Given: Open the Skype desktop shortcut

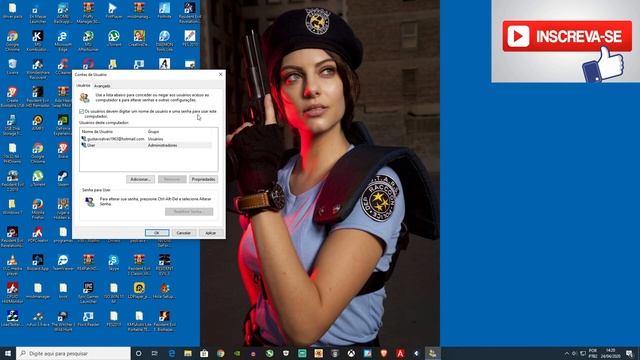Looking at the screenshot, I should (113, 262).
